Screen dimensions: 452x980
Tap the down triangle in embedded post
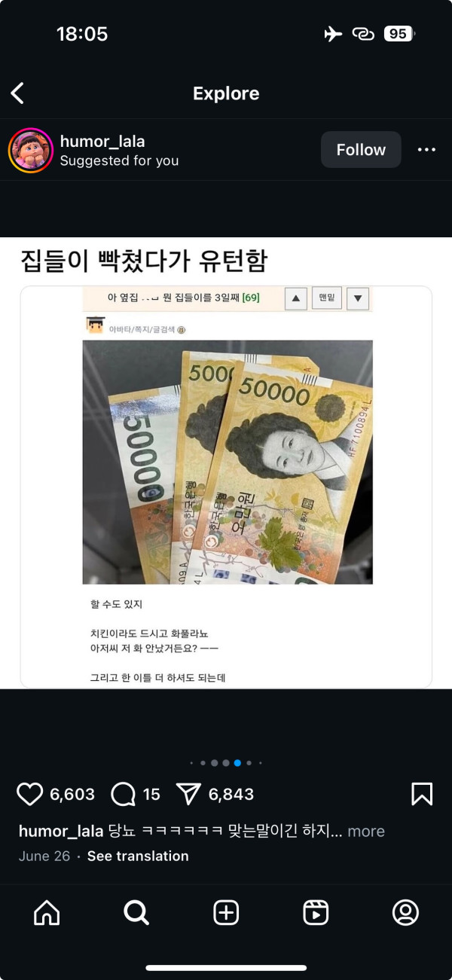[358, 298]
